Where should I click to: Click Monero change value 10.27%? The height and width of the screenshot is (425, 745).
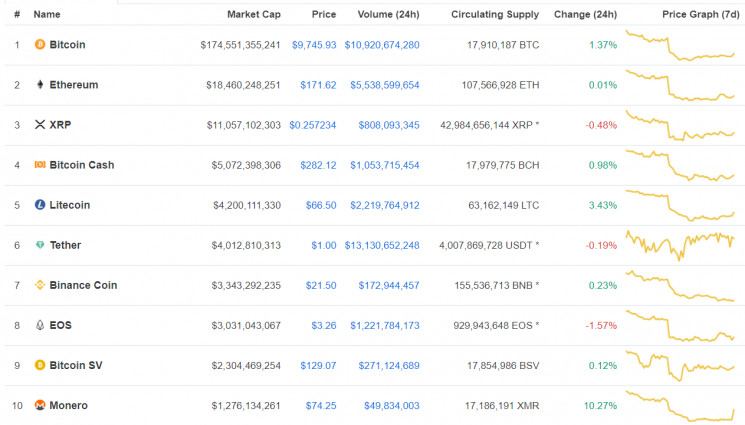(600, 406)
